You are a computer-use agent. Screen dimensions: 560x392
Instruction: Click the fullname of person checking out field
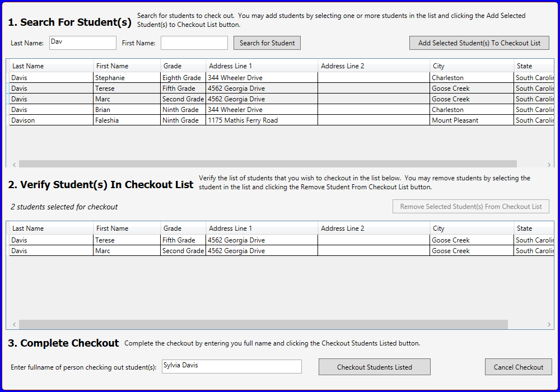(231, 366)
